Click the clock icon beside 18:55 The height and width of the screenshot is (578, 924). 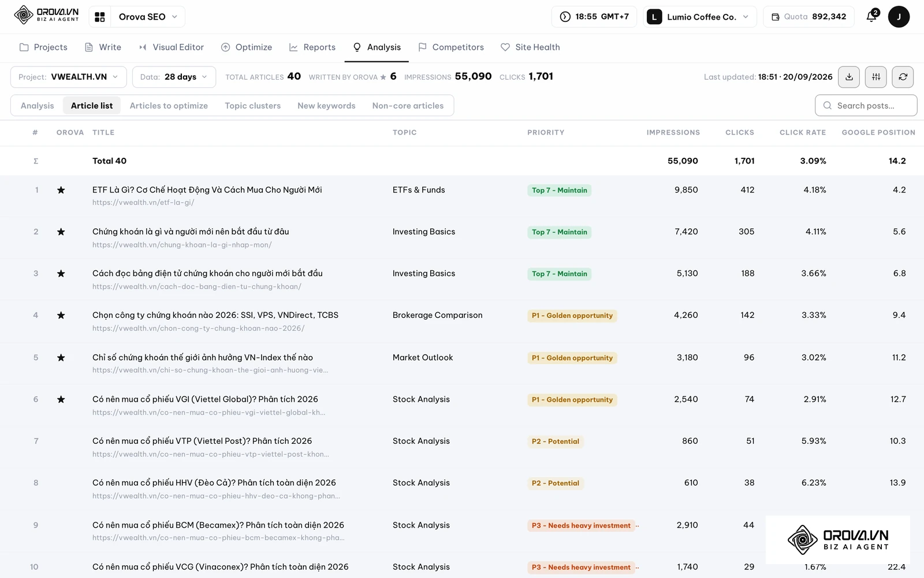(x=565, y=17)
